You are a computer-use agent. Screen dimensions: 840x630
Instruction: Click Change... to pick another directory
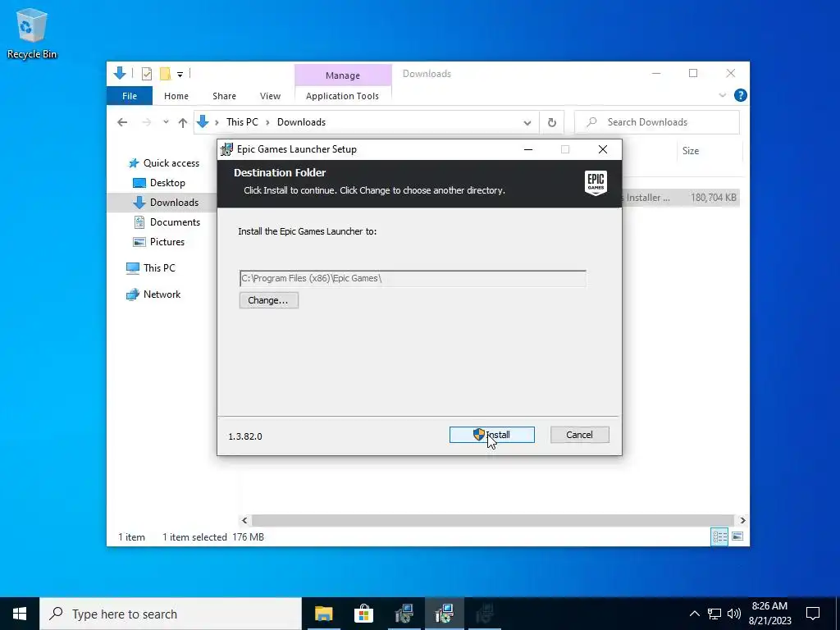tap(268, 300)
